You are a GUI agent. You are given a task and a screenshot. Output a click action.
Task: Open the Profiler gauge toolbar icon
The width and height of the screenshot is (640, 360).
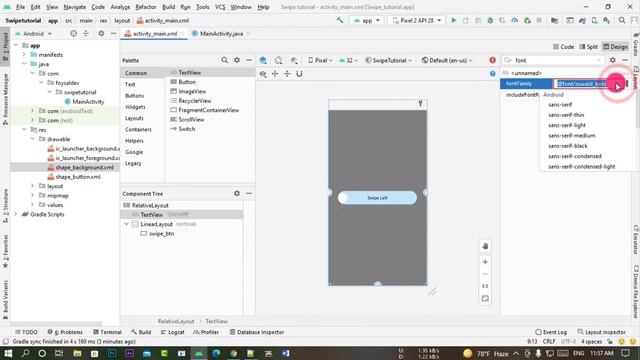click(x=515, y=20)
